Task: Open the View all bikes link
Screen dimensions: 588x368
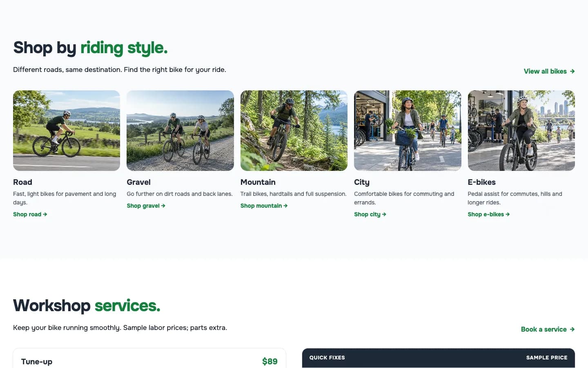Action: point(549,71)
